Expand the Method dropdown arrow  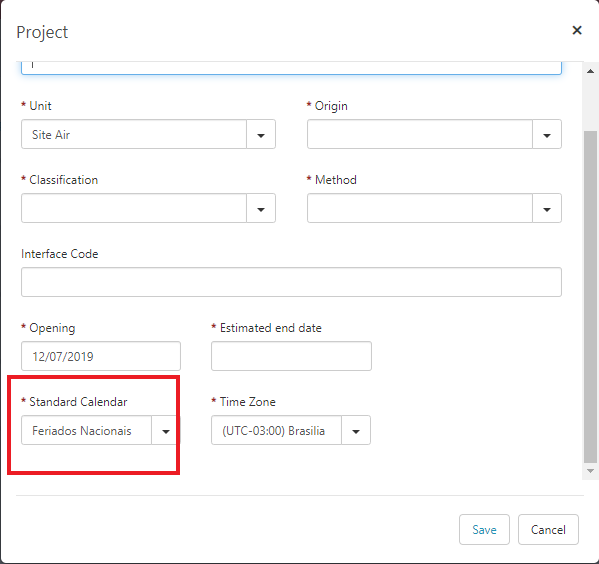(547, 208)
